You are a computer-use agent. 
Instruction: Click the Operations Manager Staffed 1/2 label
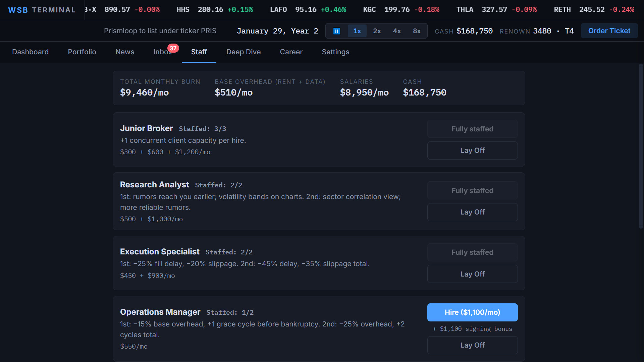coord(230,312)
